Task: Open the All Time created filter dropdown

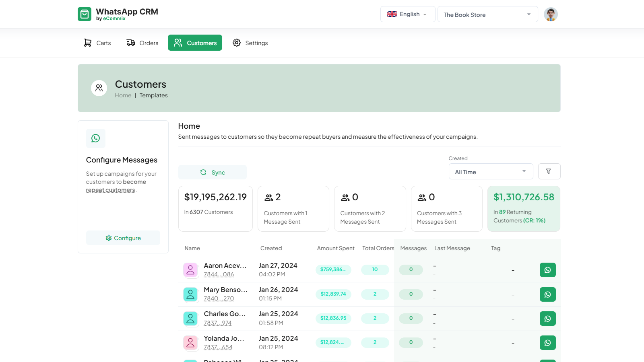Action: tap(490, 171)
